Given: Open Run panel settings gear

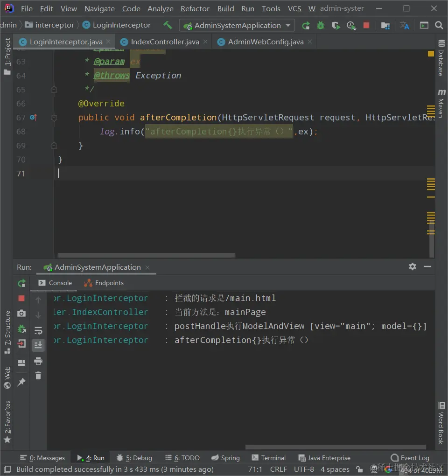Looking at the screenshot, I should tap(413, 266).
